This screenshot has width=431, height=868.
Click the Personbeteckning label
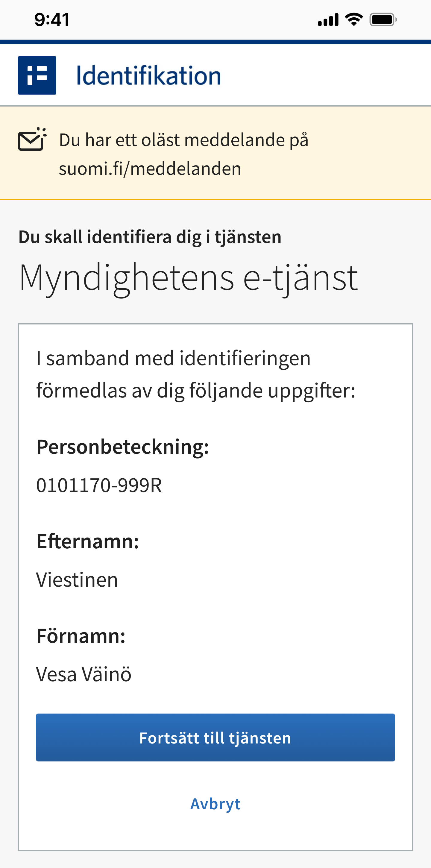(x=123, y=447)
